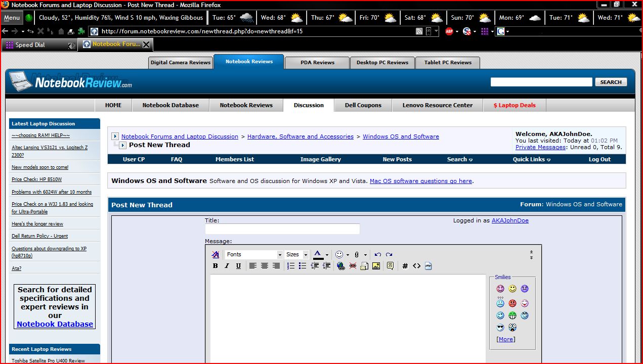Open New Posts in forum navbar

[x=397, y=159]
